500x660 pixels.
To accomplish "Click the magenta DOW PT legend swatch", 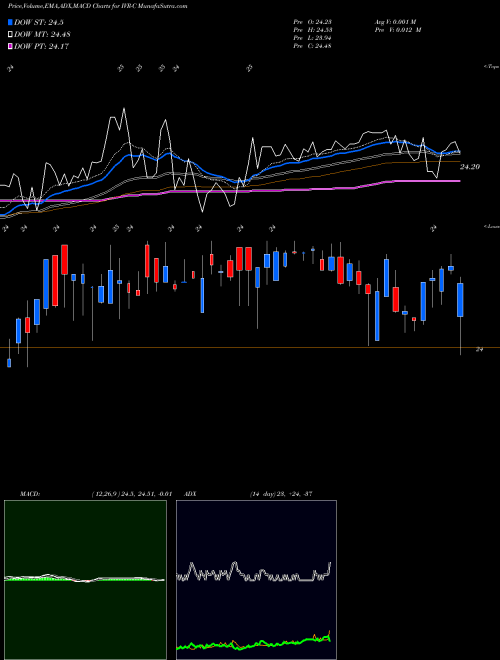I will coord(11,46).
